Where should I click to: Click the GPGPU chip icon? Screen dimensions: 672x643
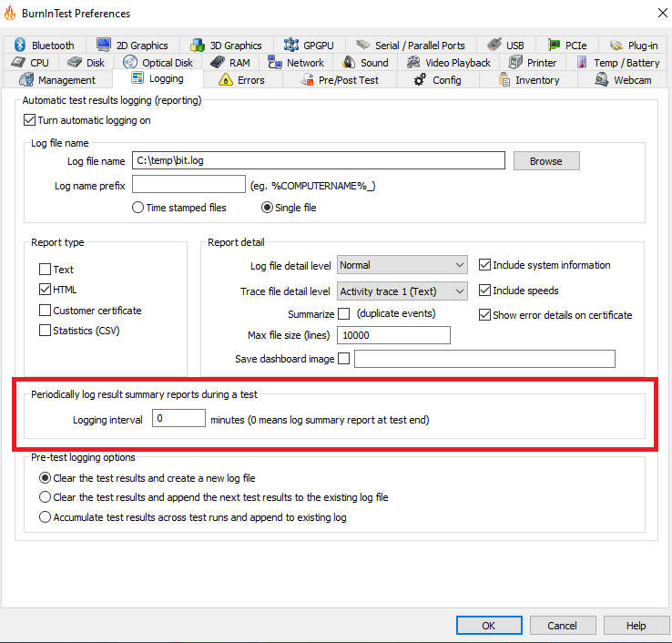point(291,45)
